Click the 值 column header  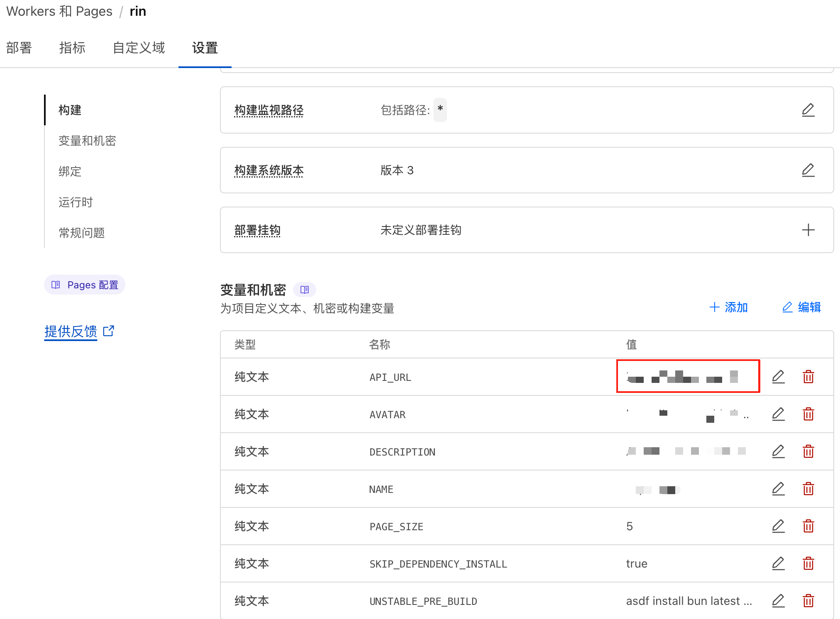coord(631,344)
